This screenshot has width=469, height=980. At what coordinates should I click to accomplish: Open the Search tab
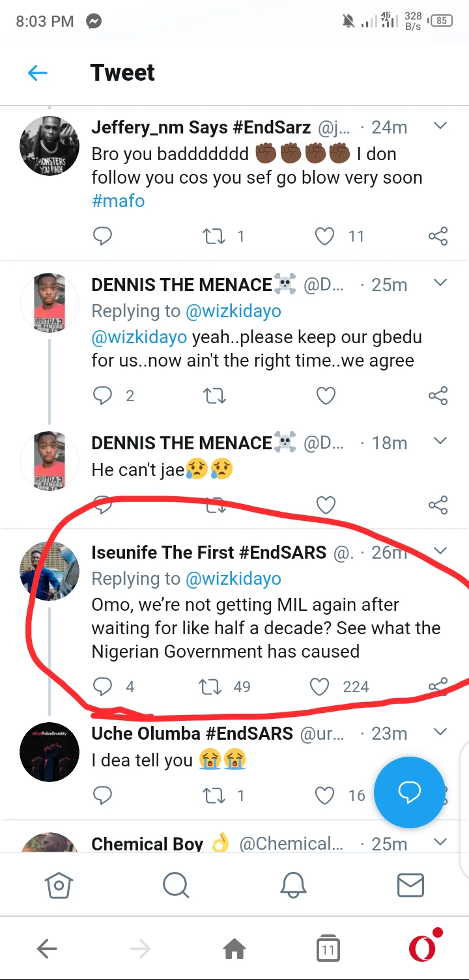coord(175,885)
